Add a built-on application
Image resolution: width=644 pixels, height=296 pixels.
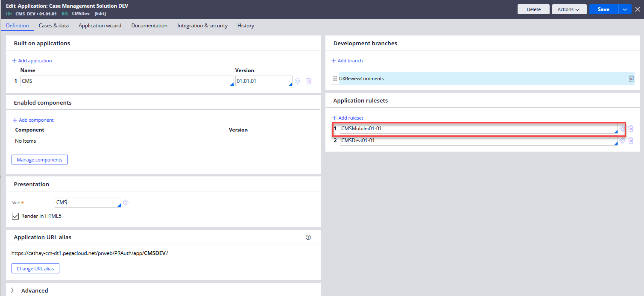tap(32, 61)
